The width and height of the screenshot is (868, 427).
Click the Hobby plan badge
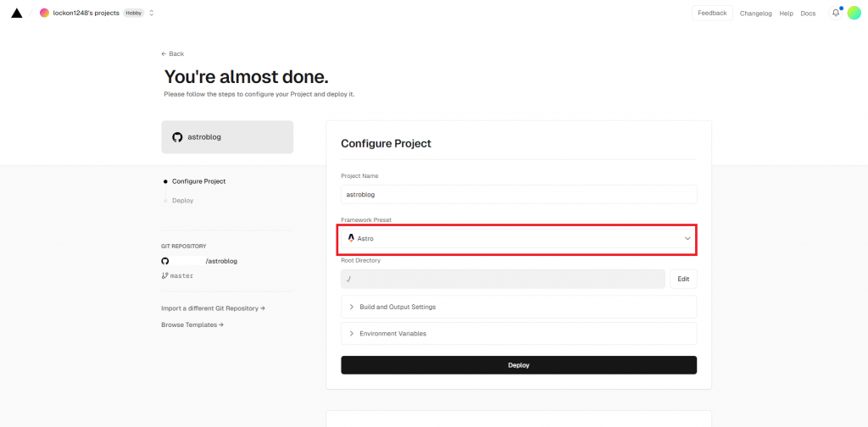(133, 13)
